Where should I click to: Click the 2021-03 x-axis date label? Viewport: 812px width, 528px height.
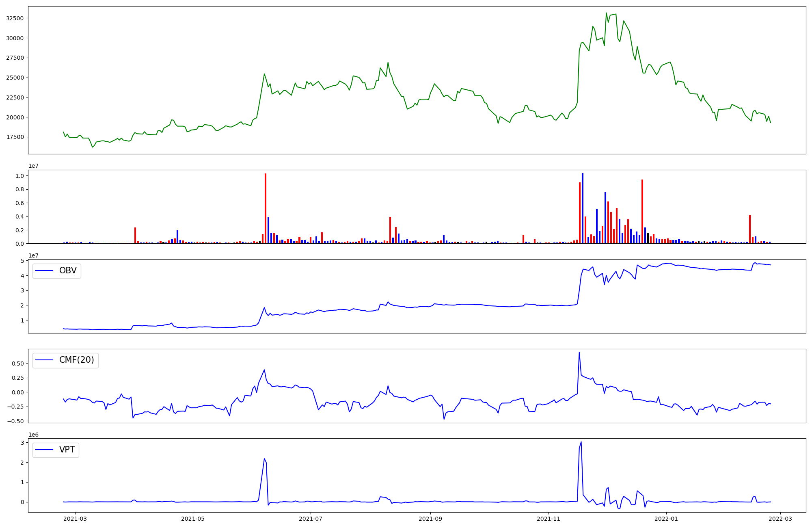coord(75,519)
